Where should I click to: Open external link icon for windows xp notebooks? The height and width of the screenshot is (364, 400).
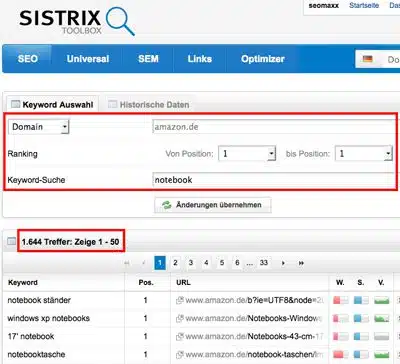[180, 318]
